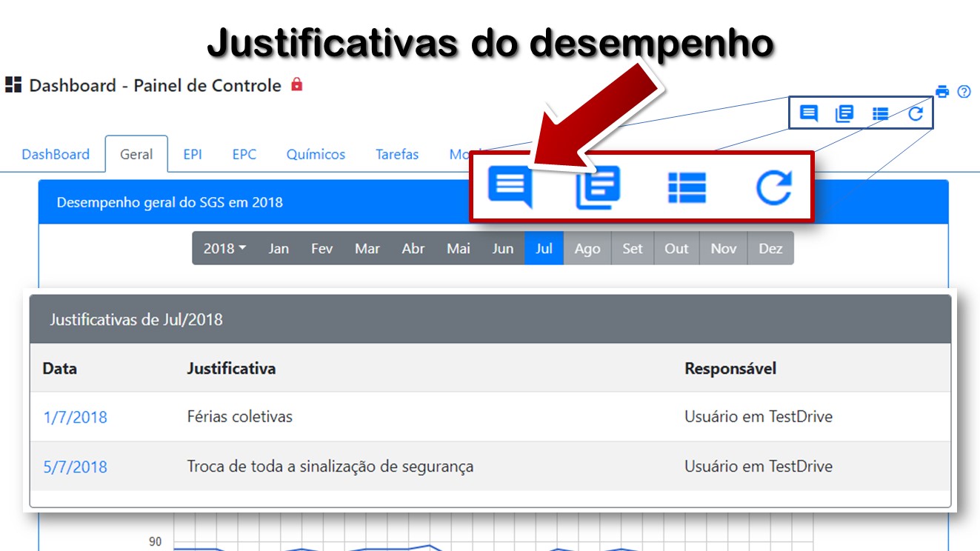Open the EPI tab
The width and height of the screenshot is (980, 551).
pos(193,154)
